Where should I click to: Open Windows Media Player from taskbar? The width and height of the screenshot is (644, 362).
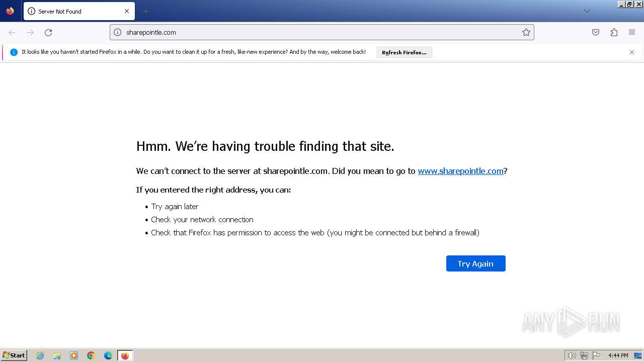[x=74, y=355]
